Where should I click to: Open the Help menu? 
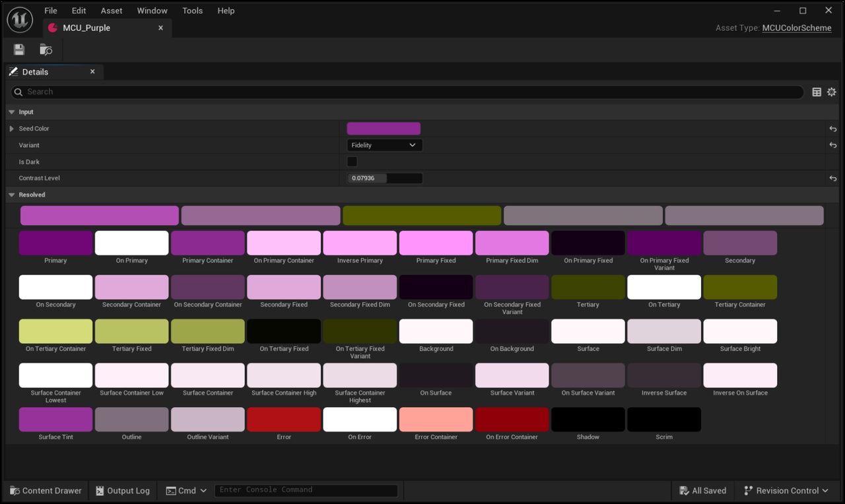click(x=226, y=11)
